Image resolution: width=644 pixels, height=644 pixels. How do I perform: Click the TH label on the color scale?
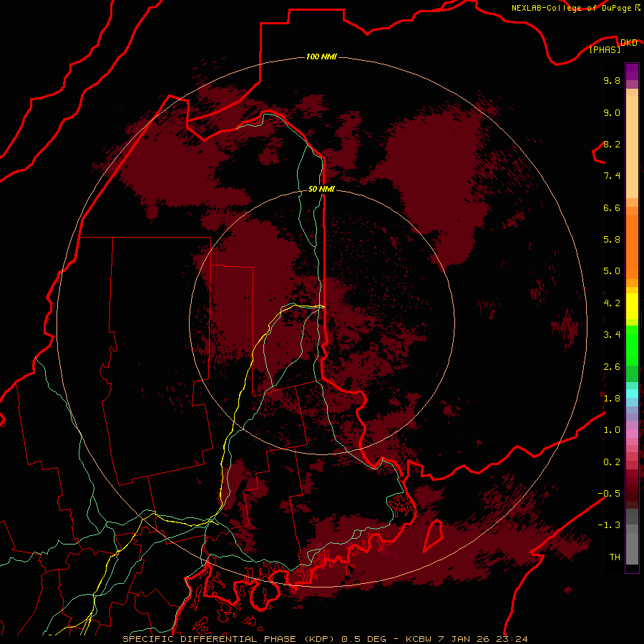point(615,557)
